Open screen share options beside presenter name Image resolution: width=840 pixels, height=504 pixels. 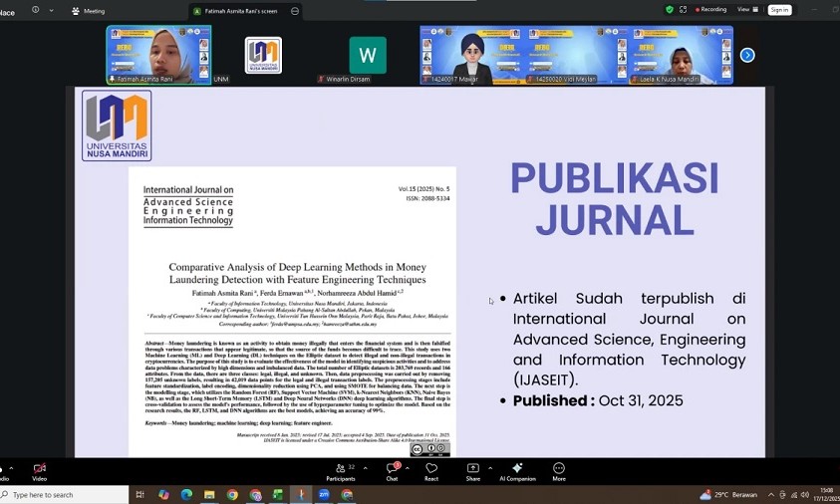pyautogui.click(x=295, y=11)
